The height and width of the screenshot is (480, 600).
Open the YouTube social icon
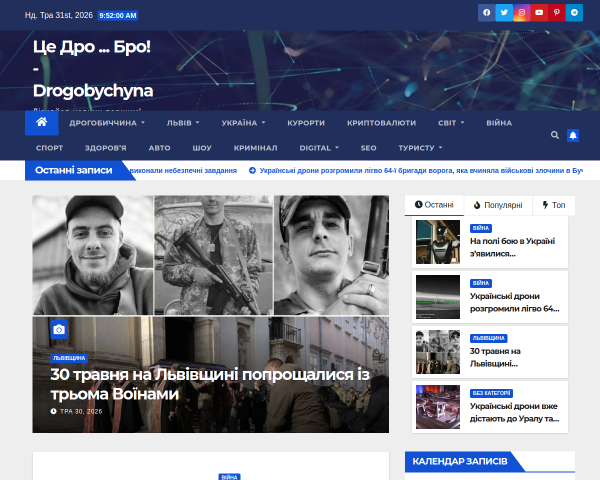pos(539,13)
